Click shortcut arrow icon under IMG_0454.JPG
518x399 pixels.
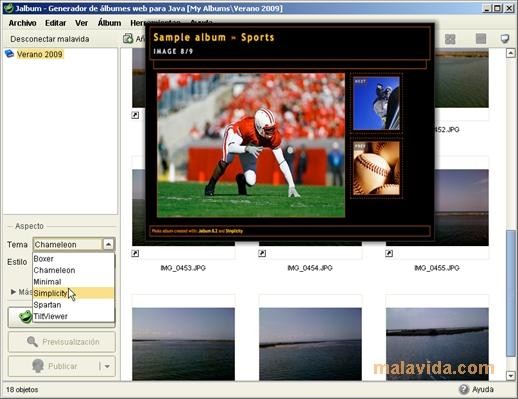[x=262, y=253]
